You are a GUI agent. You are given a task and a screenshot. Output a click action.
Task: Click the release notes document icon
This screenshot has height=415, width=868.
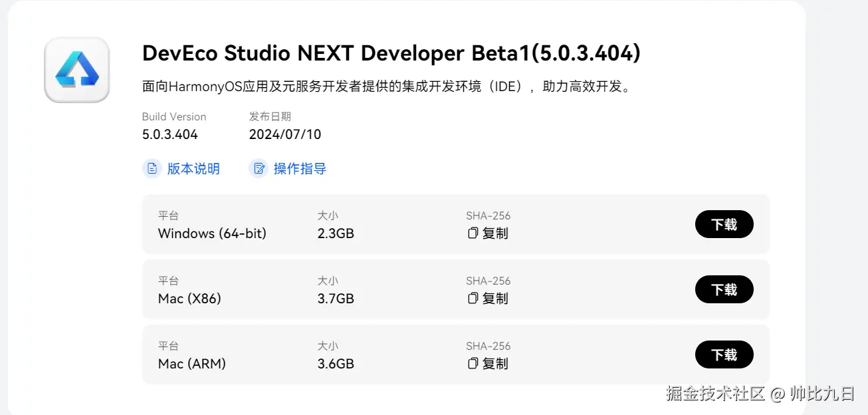[x=152, y=168]
